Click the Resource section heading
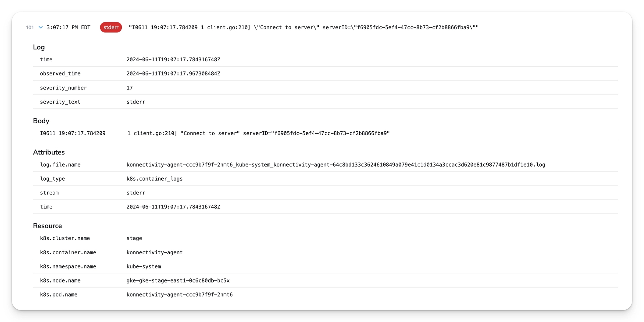The image size is (644, 322). pyautogui.click(x=47, y=226)
